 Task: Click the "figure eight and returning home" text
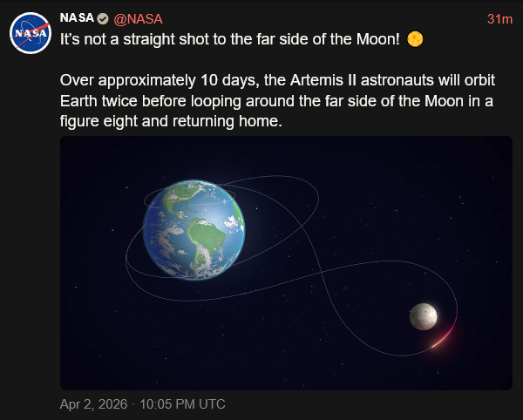tap(171, 123)
